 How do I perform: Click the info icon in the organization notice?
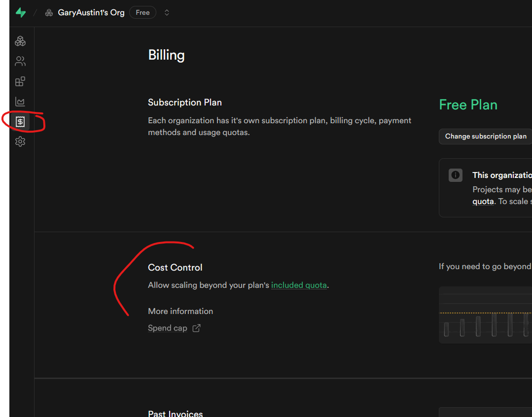456,175
